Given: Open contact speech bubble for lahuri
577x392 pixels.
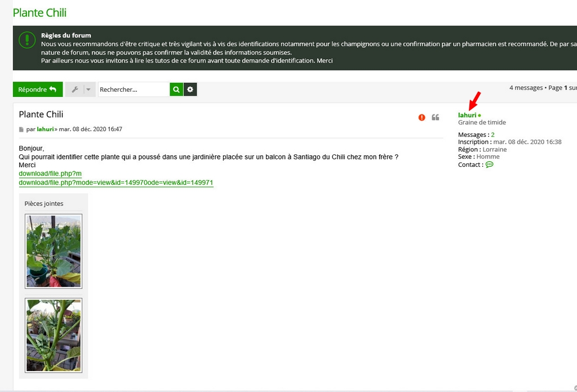Looking at the screenshot, I should [489, 164].
